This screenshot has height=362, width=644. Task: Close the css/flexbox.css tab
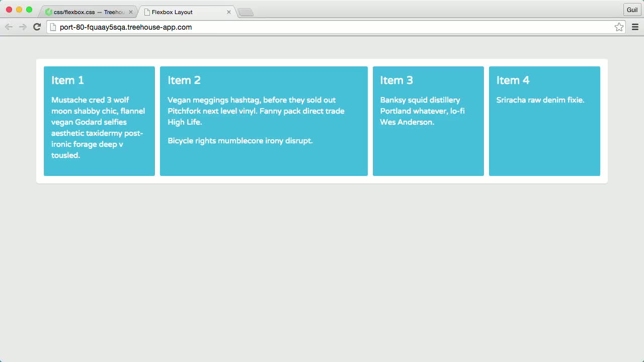click(x=131, y=12)
